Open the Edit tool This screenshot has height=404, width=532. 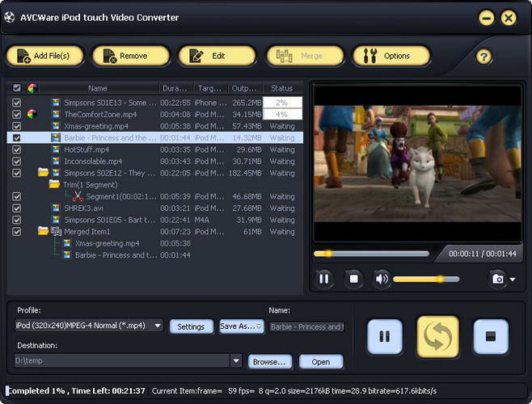click(x=217, y=56)
